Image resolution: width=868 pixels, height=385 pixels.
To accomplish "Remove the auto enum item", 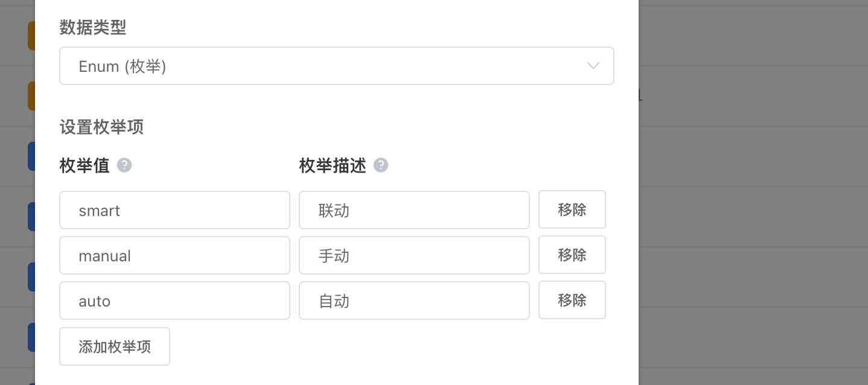I will click(572, 300).
